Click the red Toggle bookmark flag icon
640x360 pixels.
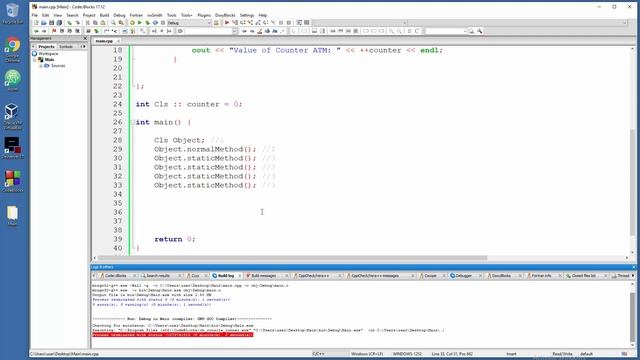click(x=54, y=31)
